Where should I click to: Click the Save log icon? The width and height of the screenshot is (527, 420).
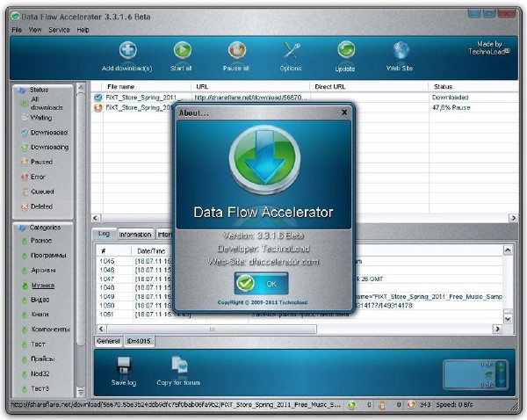(124, 366)
